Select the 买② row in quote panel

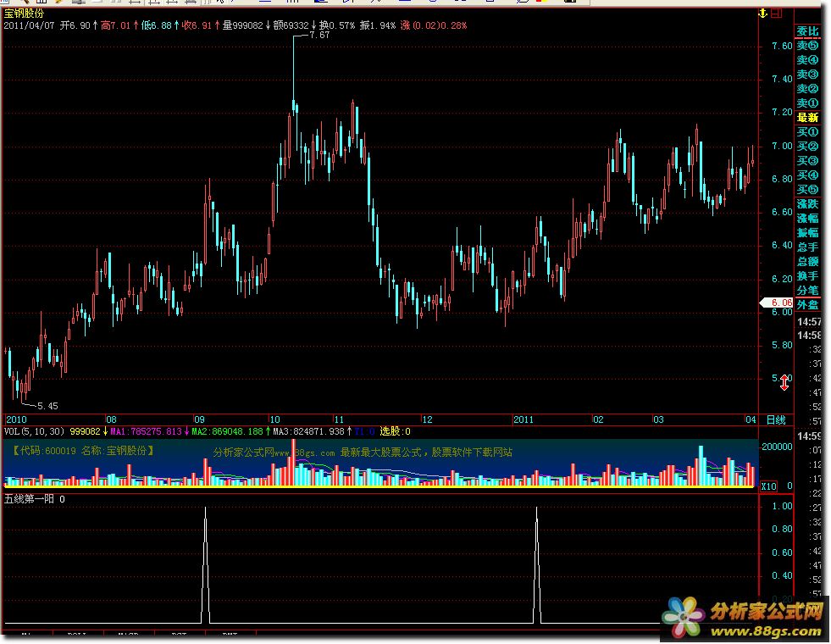pos(807,147)
